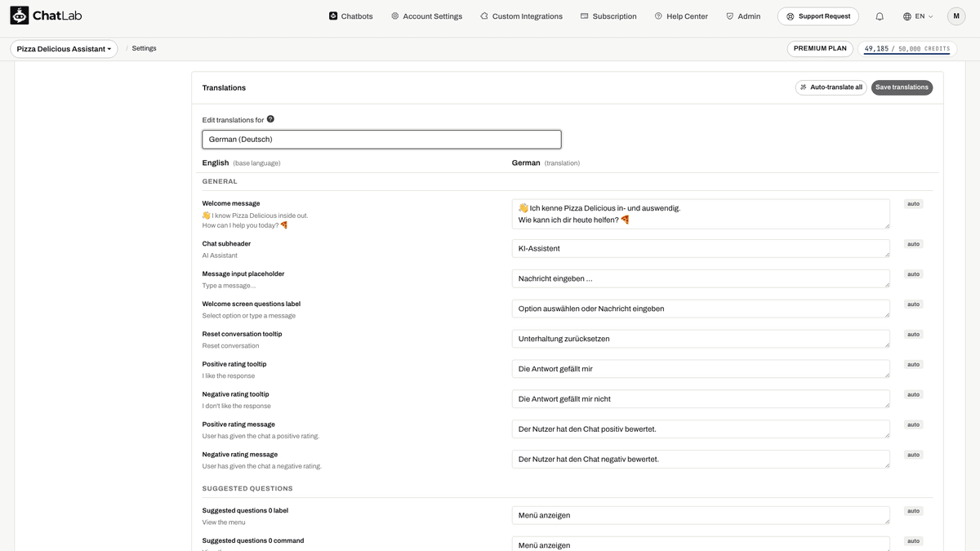Image resolution: width=980 pixels, height=551 pixels.
Task: Expand the EN language selector
Action: coord(918,16)
